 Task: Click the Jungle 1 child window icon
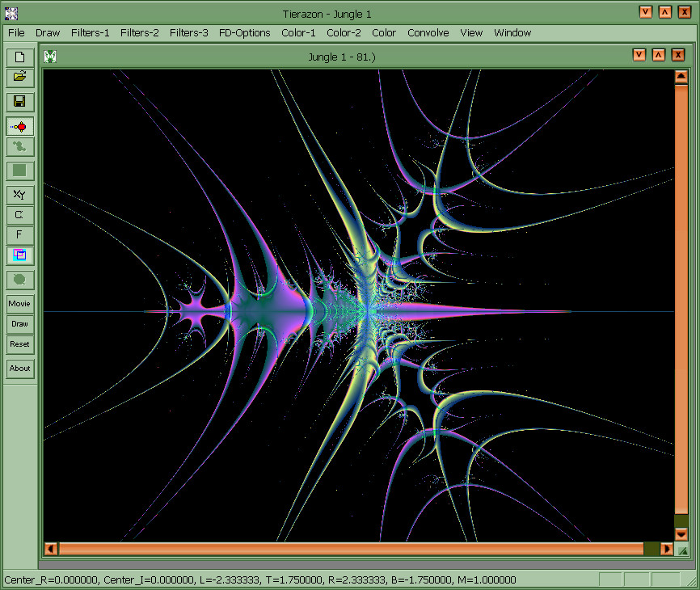coord(50,57)
